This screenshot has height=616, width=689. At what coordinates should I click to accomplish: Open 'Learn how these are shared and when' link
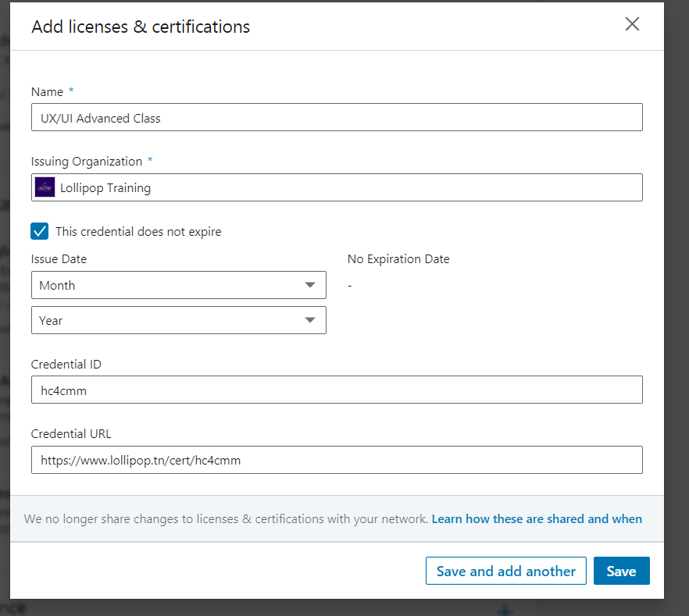coord(537,519)
